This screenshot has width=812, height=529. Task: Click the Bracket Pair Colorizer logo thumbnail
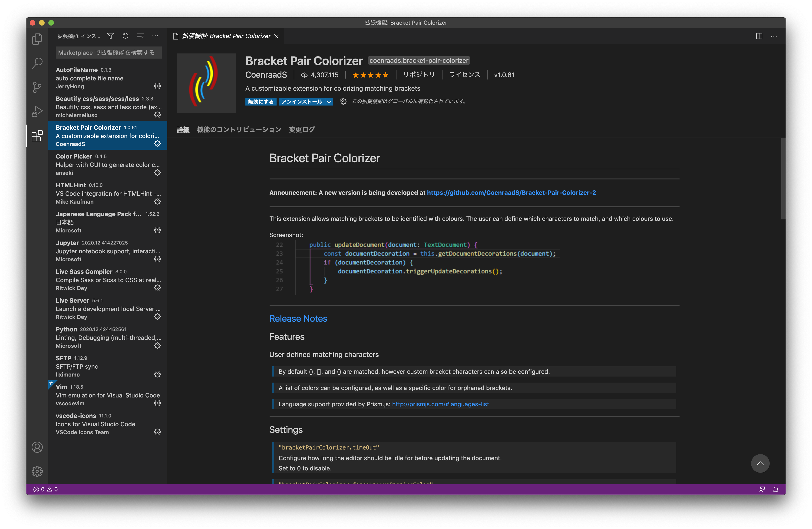tap(206, 83)
